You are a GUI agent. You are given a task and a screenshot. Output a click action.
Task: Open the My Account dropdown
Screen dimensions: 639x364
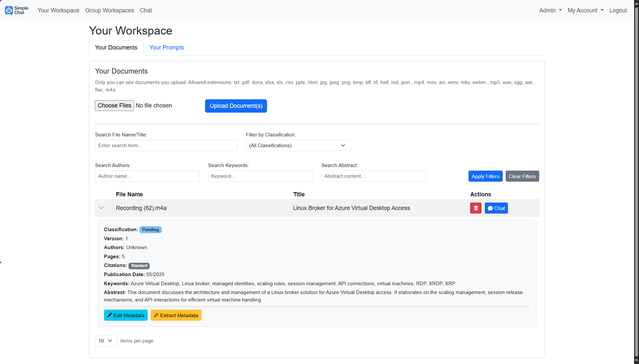[585, 10]
